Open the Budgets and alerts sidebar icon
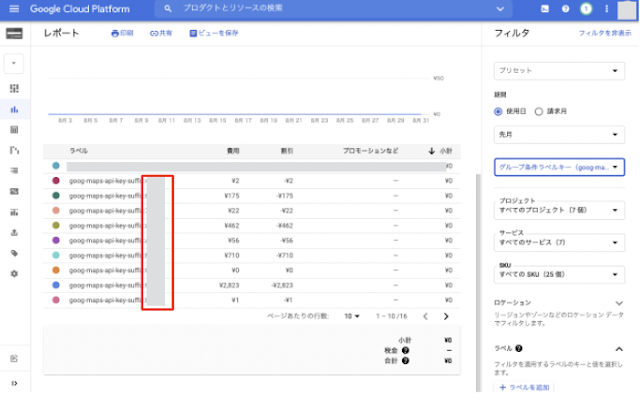The width and height of the screenshot is (640, 410). pos(14,191)
